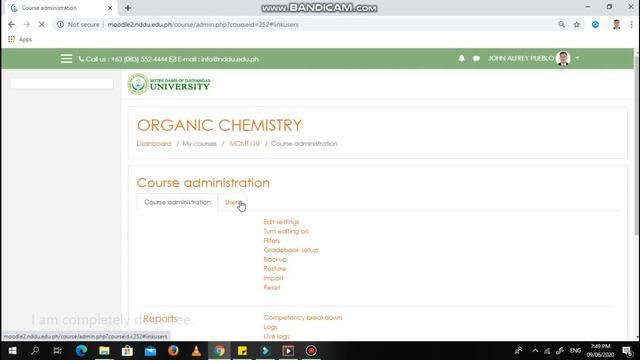
Task: Open the Import link
Action: click(x=273, y=278)
